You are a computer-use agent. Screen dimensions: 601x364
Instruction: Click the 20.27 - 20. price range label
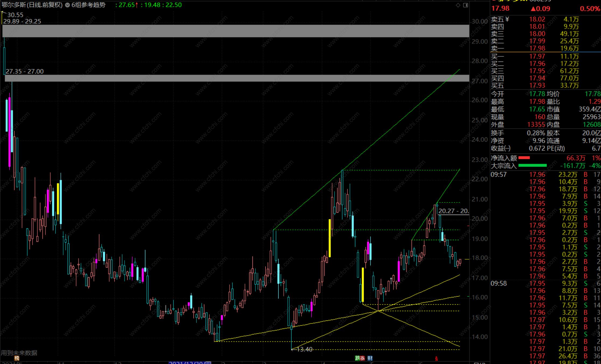pyautogui.click(x=454, y=211)
